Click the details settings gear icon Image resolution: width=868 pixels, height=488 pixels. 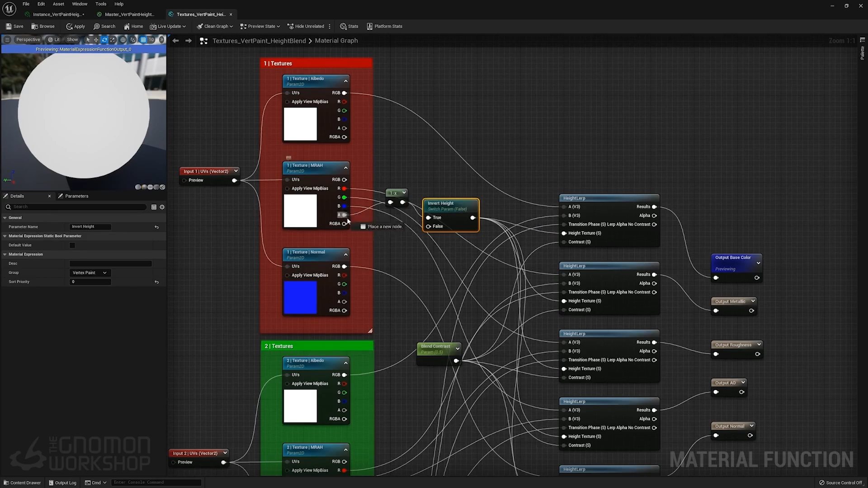coord(162,207)
